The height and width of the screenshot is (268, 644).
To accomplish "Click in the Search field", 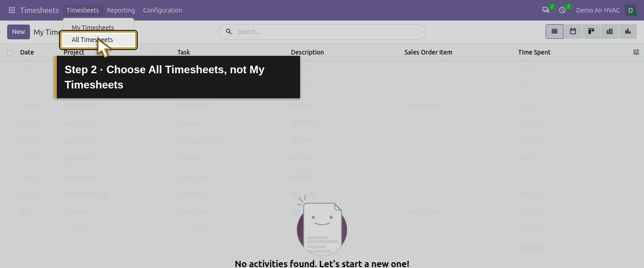I will coord(329,32).
